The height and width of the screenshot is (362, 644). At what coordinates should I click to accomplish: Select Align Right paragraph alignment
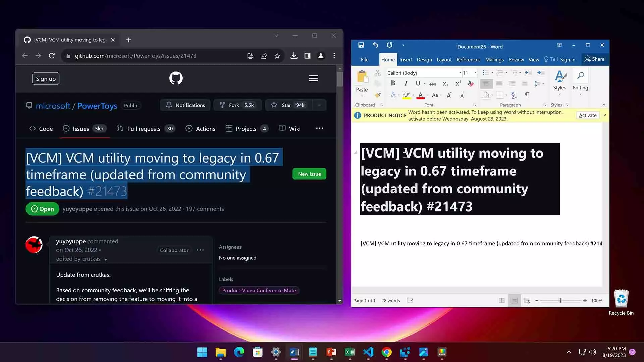(x=512, y=84)
